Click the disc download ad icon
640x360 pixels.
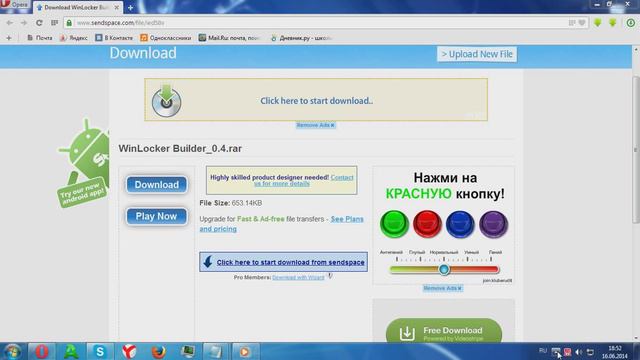(x=166, y=101)
